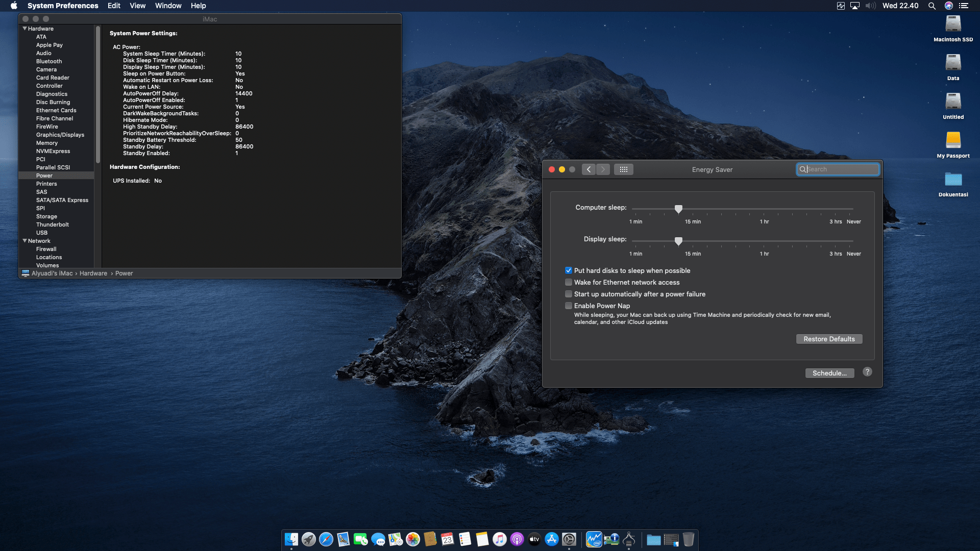Open the Podcasts app from the Dock

click(517, 539)
